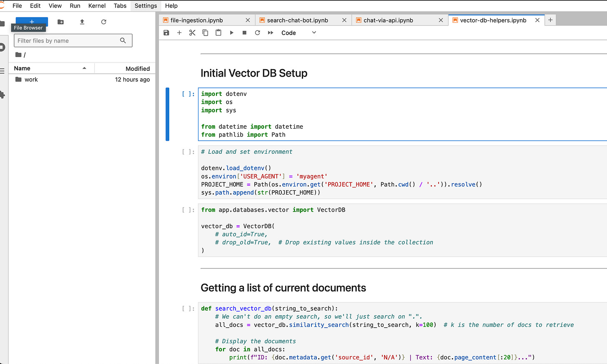Viewport: 607px width, 364px height.
Task: Run the selected cell
Action: tap(231, 33)
